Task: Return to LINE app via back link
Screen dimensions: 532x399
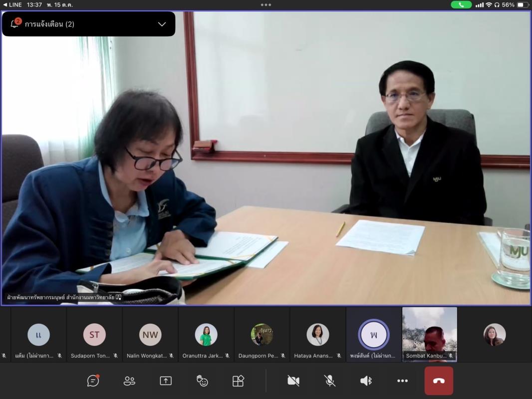Action: pyautogui.click(x=12, y=4)
